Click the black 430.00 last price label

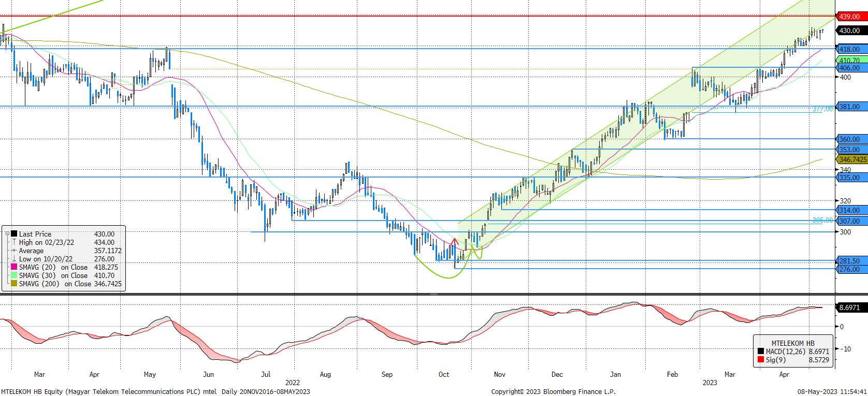point(852,31)
